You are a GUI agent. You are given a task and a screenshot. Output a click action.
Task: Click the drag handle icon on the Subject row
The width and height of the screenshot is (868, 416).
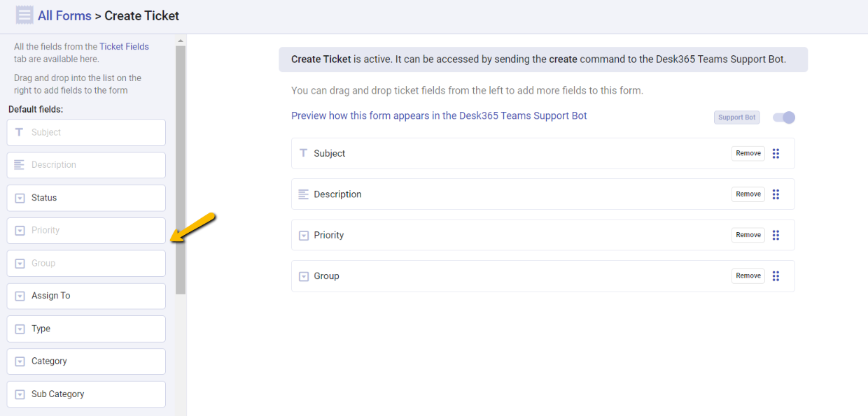pyautogui.click(x=776, y=153)
